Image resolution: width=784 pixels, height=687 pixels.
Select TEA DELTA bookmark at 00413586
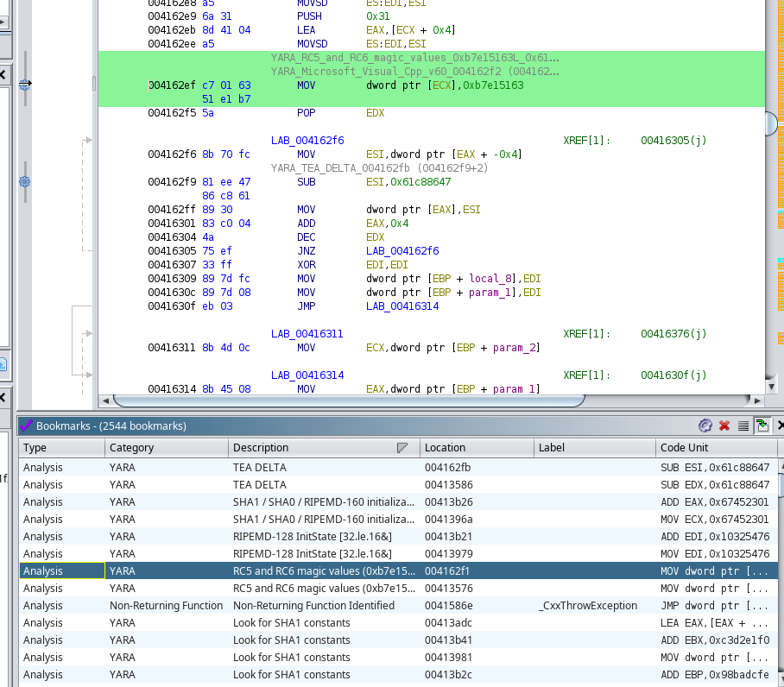pyautogui.click(x=398, y=485)
